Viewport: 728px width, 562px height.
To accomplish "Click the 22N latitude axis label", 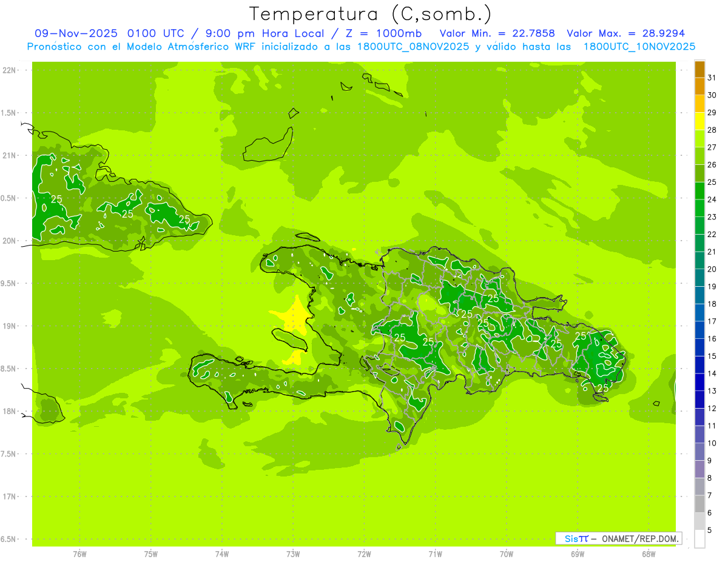I will click(9, 70).
